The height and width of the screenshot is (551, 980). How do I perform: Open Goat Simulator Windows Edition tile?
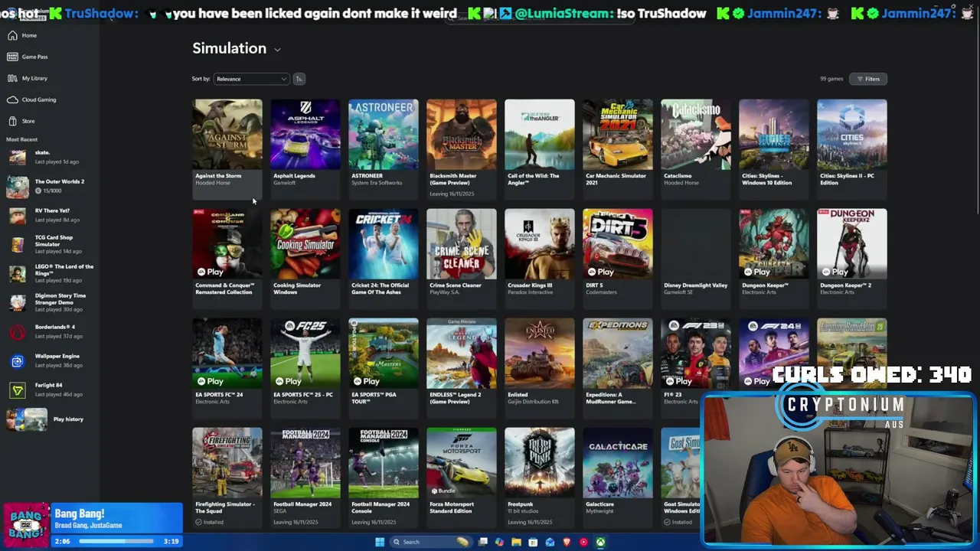click(x=681, y=477)
